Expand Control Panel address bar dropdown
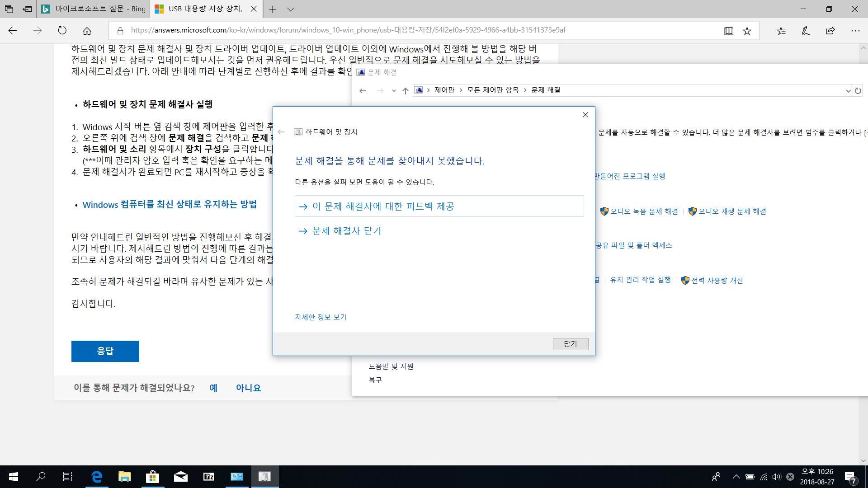 click(x=848, y=91)
